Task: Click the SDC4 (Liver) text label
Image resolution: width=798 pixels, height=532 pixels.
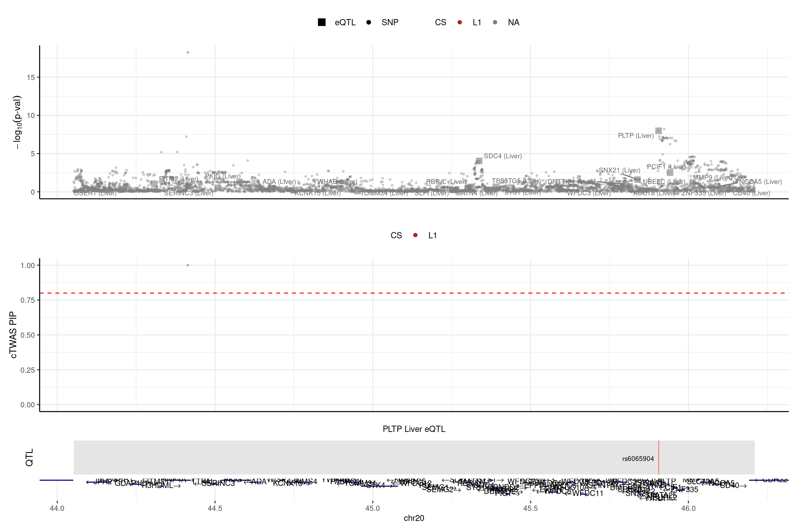Action: point(503,156)
